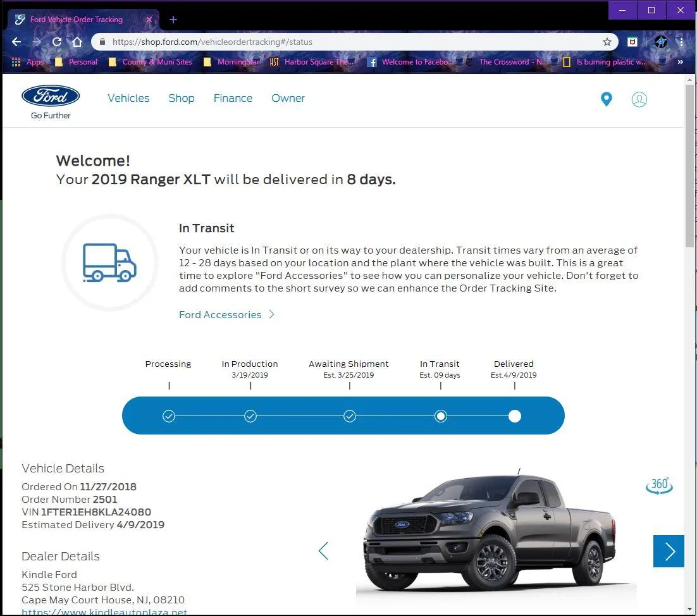The height and width of the screenshot is (616, 697).
Task: Show the next vehicle image
Action: 669,551
